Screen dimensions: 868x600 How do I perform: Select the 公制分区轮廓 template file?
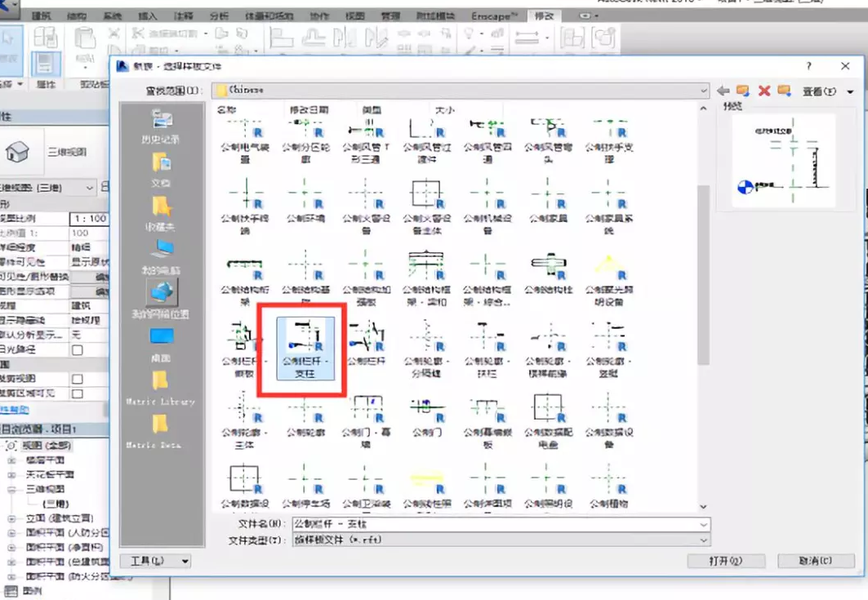pyautogui.click(x=305, y=142)
